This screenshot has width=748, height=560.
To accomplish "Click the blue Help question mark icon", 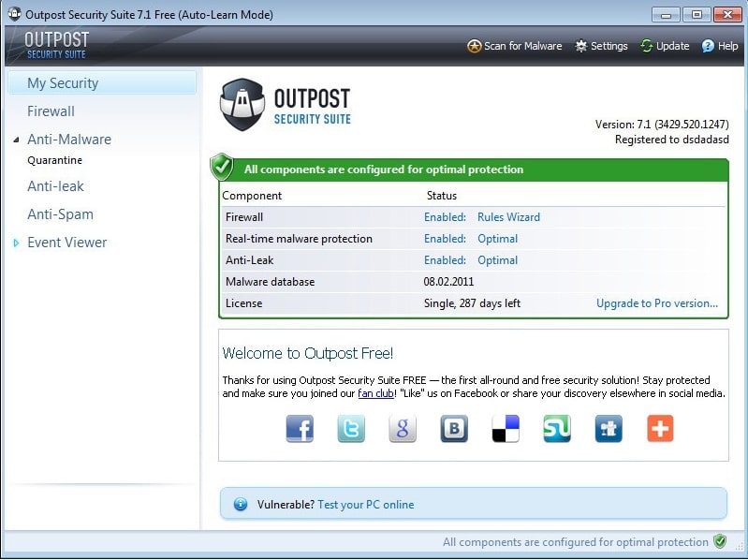I will point(708,46).
